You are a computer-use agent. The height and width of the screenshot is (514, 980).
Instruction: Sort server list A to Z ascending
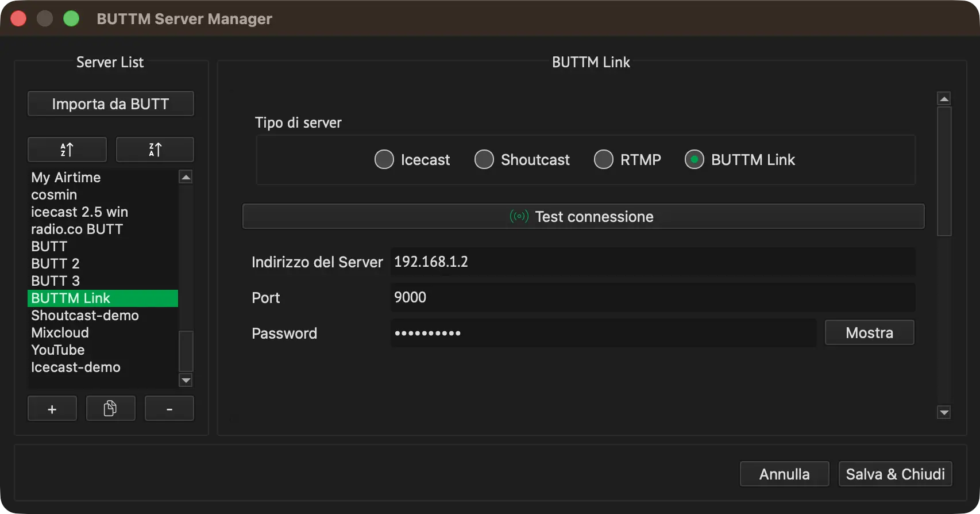(67, 149)
